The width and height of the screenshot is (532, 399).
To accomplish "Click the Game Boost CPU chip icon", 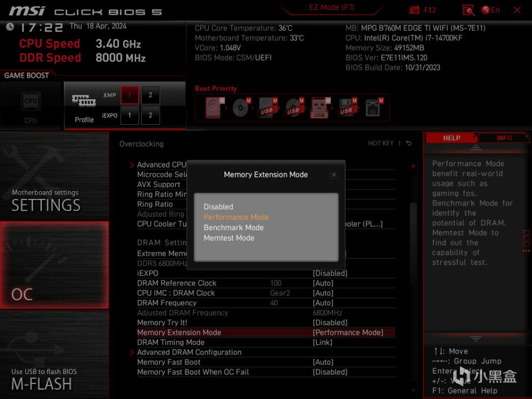I will pos(31,101).
